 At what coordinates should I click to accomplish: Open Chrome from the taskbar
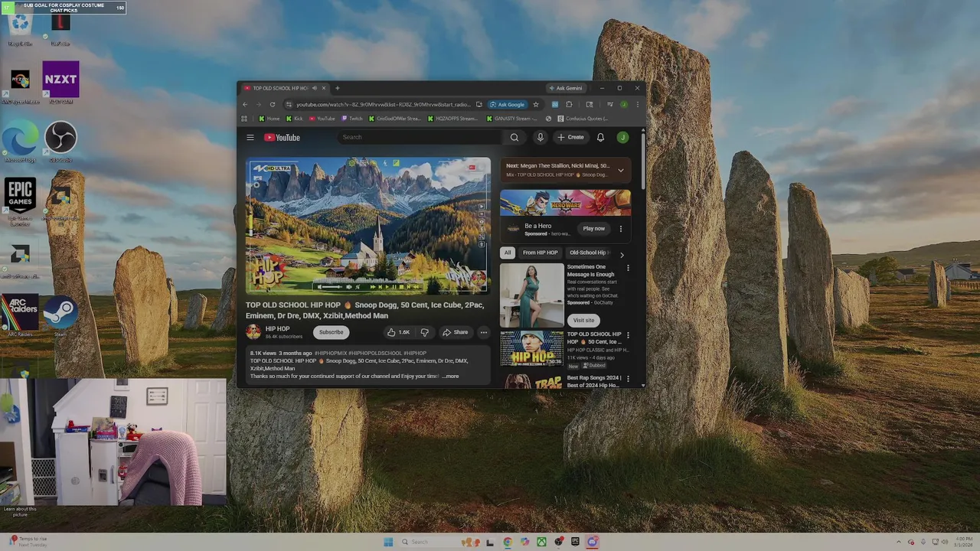click(x=508, y=542)
